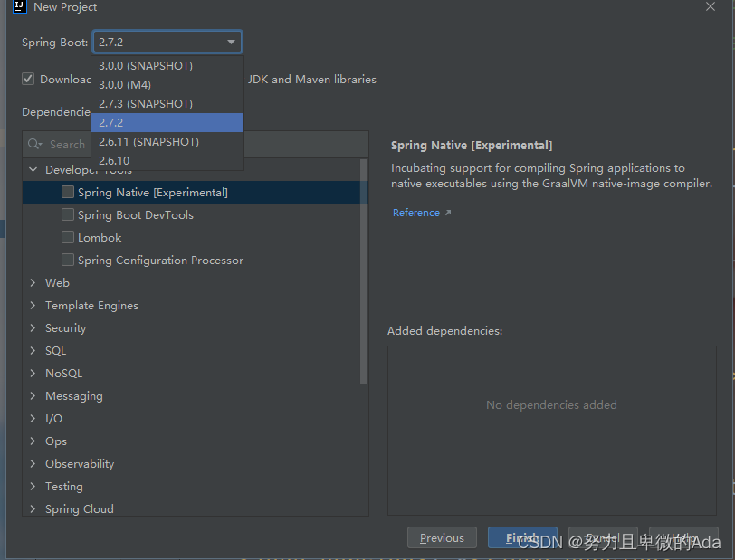Select version 3.0.0 (SNAPSHOT)
Screen dimensions: 735x560
(167, 66)
